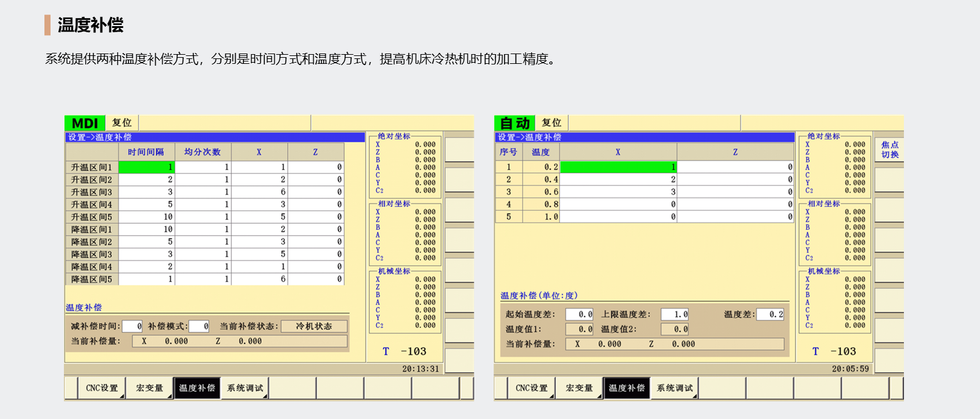
Task: Select the highlighted green X cell in row 1
Action: point(618,167)
